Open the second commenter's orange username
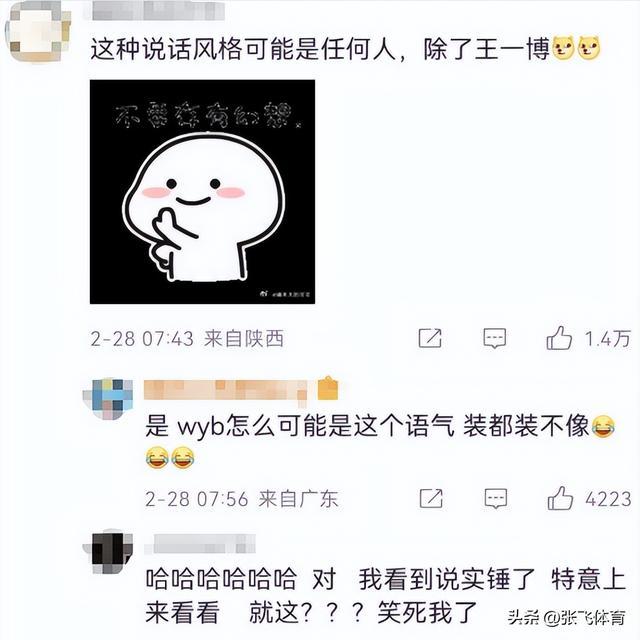This screenshot has width=640, height=640. click(x=226, y=391)
